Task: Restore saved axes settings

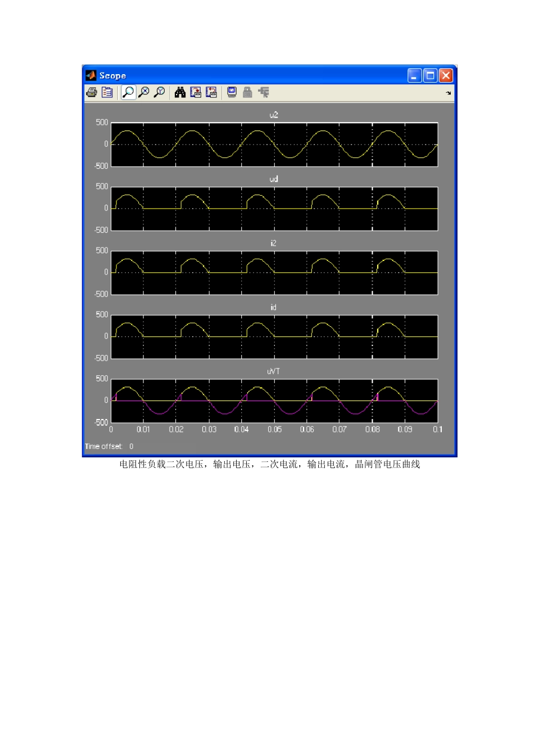Action: tap(211, 92)
